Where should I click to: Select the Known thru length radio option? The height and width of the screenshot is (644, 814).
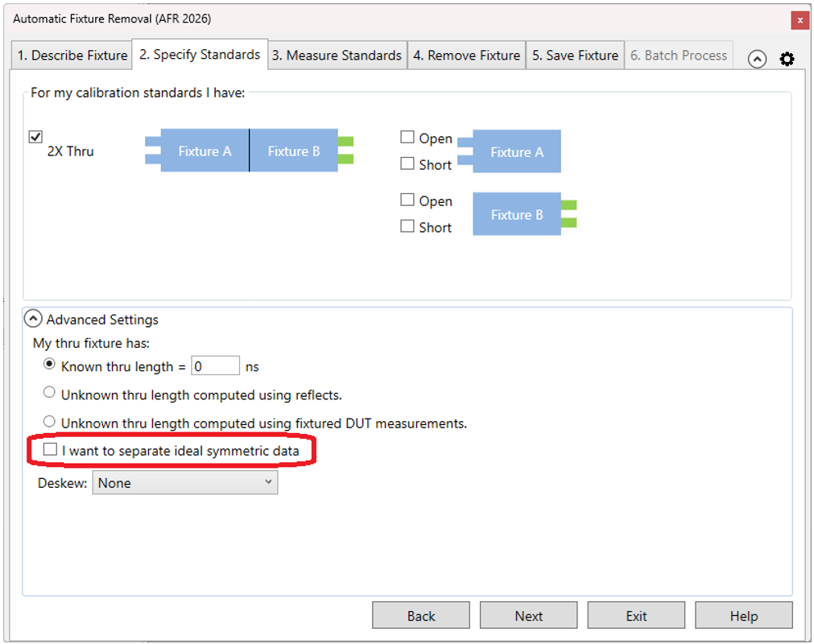click(x=50, y=365)
